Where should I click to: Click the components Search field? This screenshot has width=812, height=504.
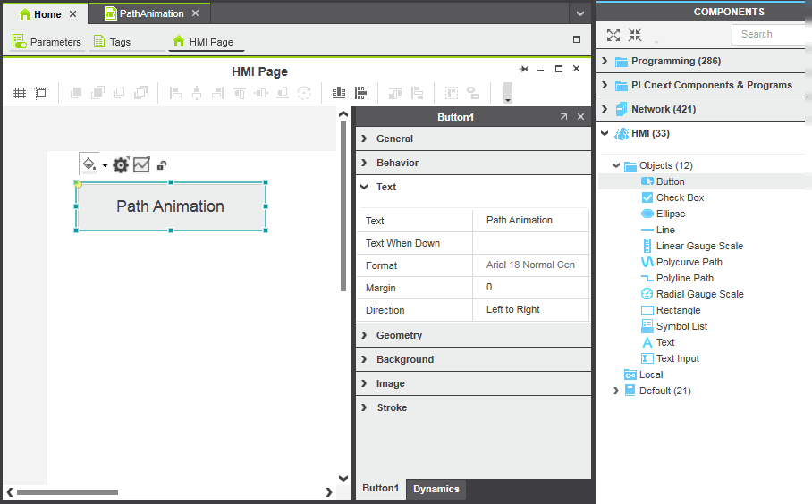[x=771, y=34]
